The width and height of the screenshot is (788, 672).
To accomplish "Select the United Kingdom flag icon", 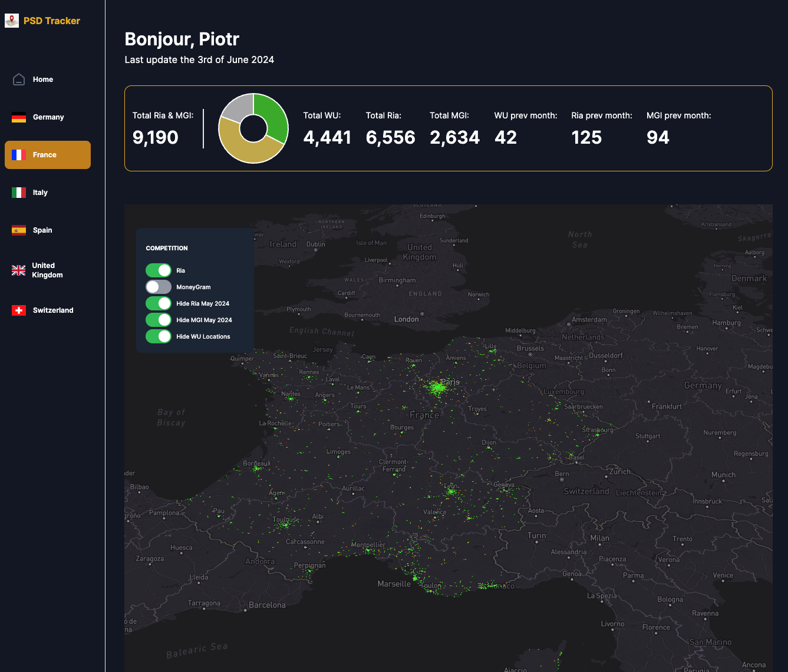I will (19, 270).
